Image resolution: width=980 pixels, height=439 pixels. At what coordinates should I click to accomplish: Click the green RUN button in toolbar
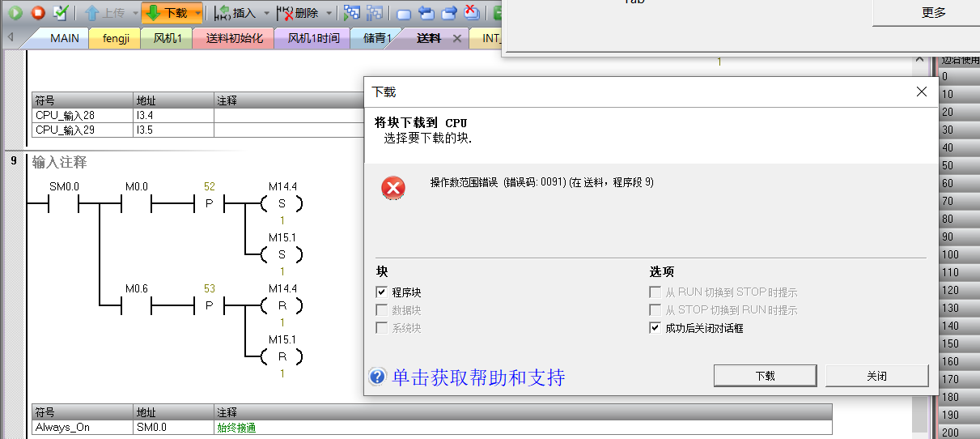15,13
